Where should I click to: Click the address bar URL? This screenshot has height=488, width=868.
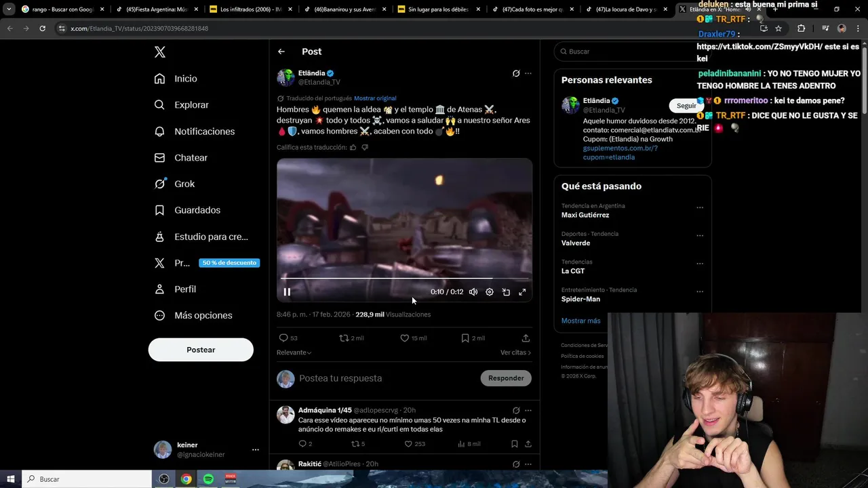pos(139,28)
